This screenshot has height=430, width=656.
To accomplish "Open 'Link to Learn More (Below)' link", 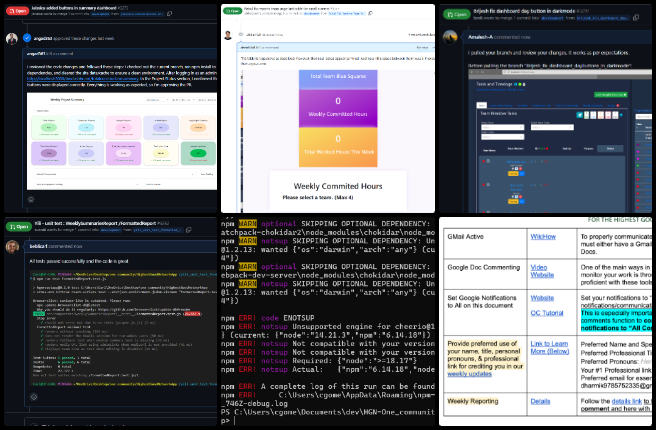I will [x=550, y=347].
